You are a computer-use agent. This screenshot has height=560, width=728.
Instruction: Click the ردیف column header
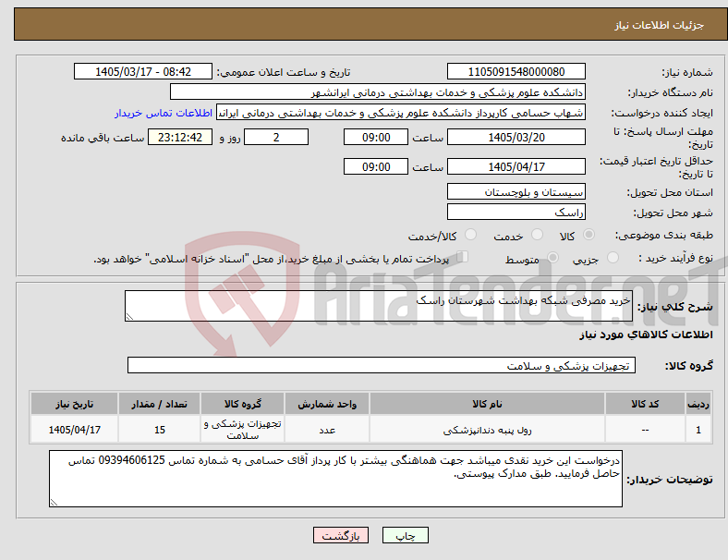[x=698, y=404]
